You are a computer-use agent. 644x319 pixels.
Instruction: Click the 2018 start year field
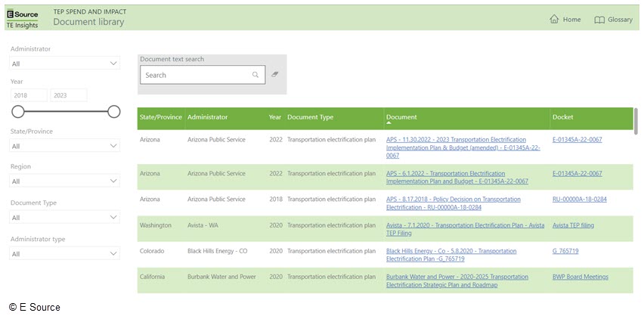(x=29, y=95)
